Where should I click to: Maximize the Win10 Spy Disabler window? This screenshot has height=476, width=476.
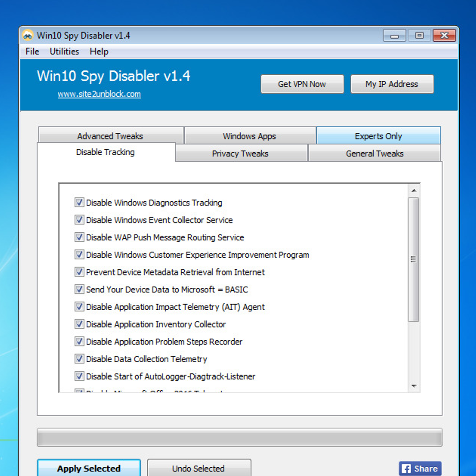[x=419, y=36]
